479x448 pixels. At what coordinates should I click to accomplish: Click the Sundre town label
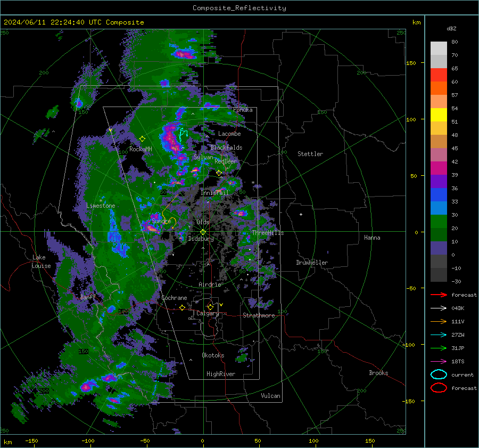(161, 221)
